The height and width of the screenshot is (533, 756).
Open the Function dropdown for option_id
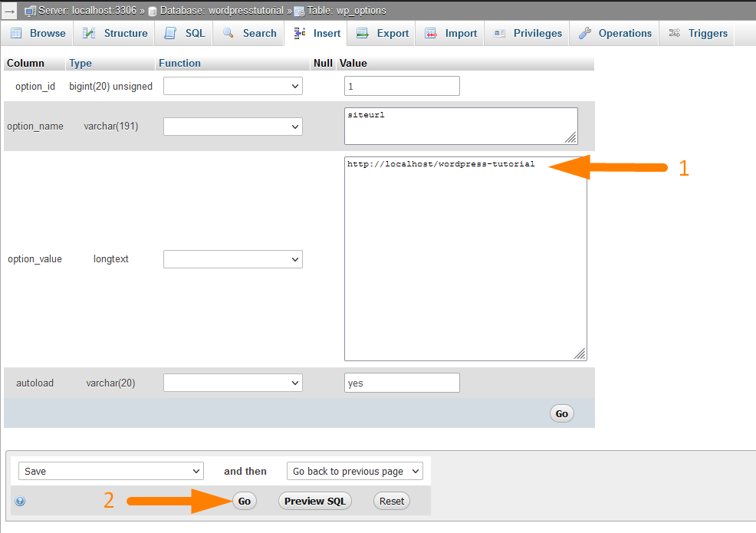[x=233, y=87]
